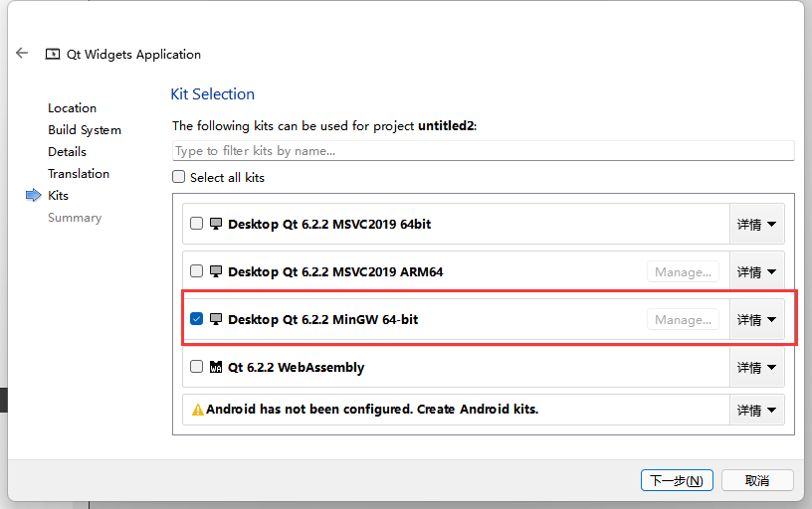
Task: Click the Qt Widgets Application wizard icon
Action: click(53, 54)
